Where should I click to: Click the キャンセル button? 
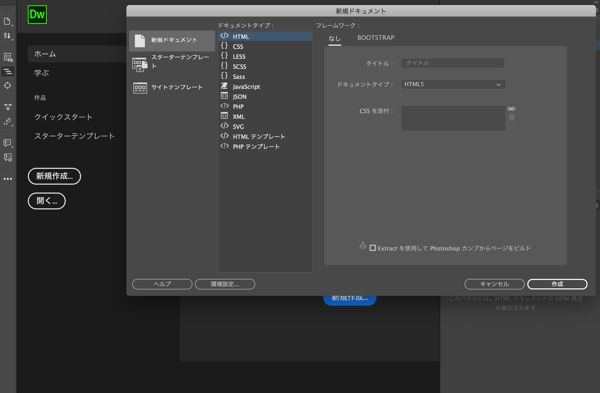tap(494, 284)
